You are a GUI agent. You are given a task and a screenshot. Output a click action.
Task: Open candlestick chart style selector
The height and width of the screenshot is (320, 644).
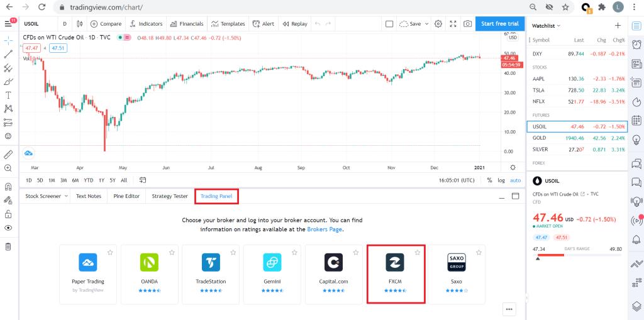point(80,24)
